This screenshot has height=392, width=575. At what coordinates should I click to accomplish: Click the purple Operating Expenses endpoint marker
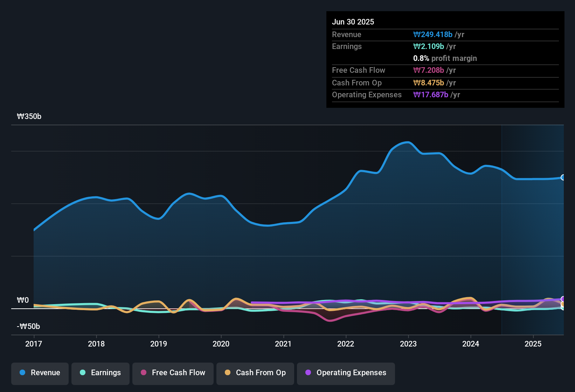[x=563, y=299]
